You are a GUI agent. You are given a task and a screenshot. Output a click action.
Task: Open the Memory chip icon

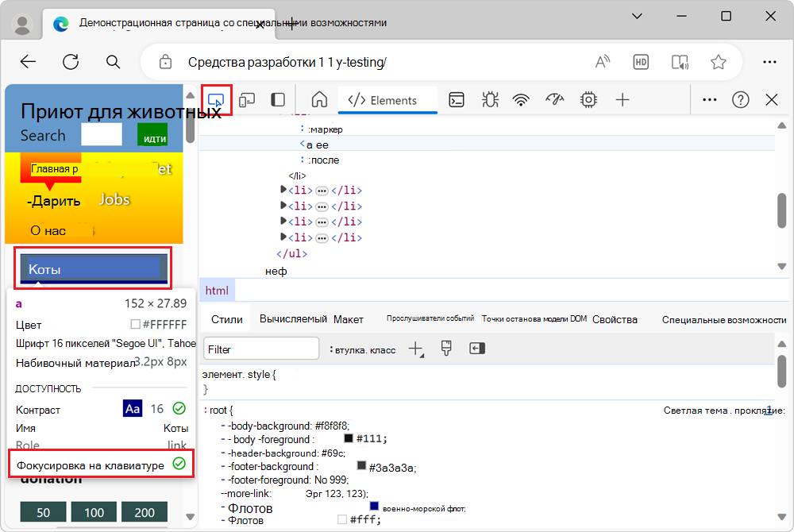coord(588,100)
